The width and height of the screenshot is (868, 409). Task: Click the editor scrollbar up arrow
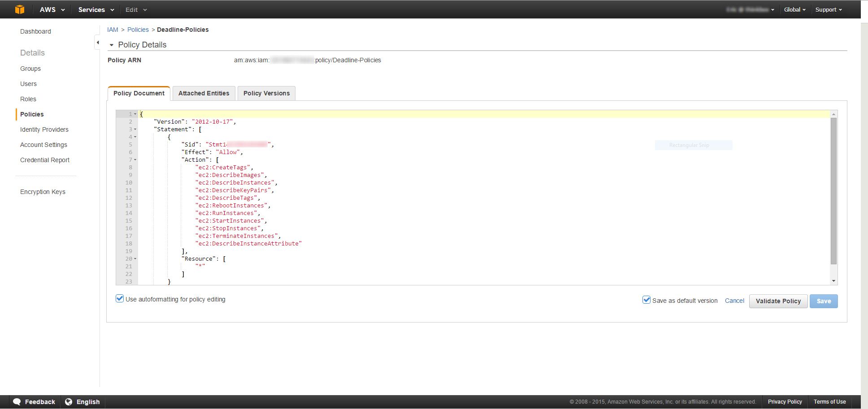click(x=833, y=114)
